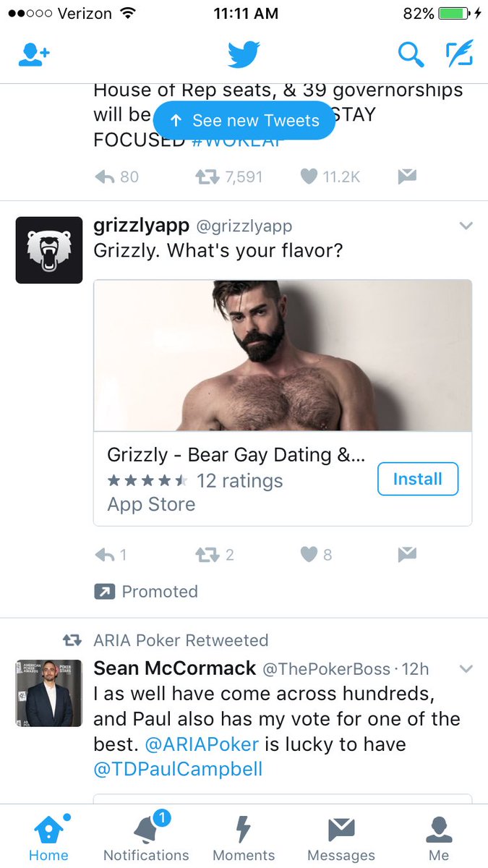Tap See new Tweets pill

click(x=244, y=121)
